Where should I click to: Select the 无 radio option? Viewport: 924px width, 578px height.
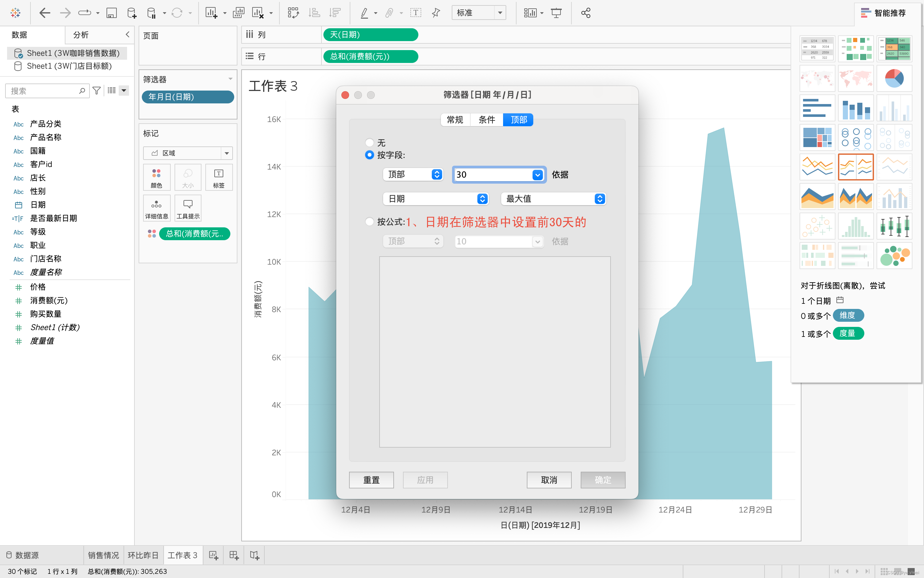pyautogui.click(x=369, y=143)
